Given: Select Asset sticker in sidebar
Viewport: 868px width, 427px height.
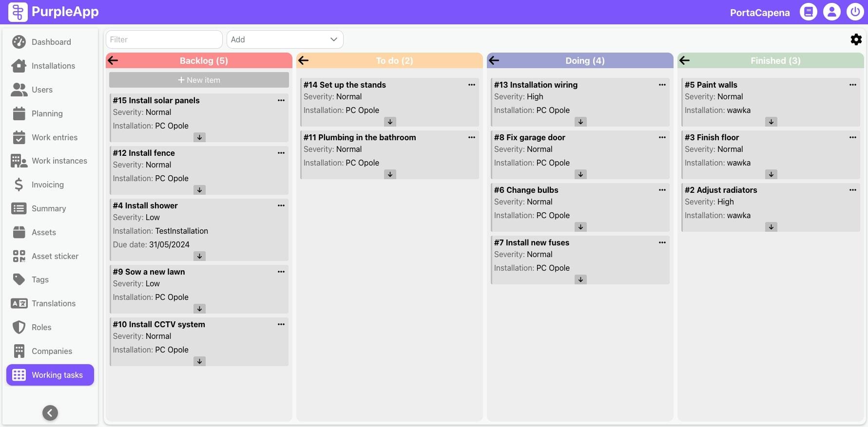Looking at the screenshot, I should [55, 256].
